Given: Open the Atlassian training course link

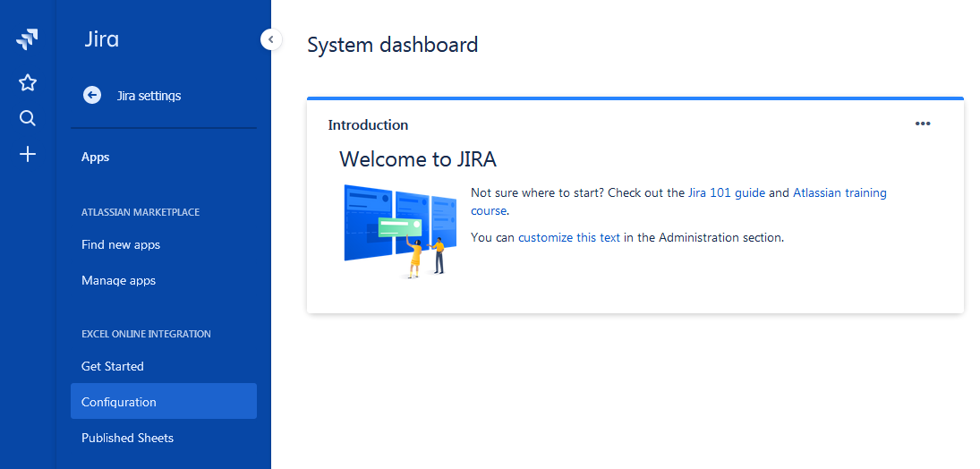Looking at the screenshot, I should coord(839,193).
